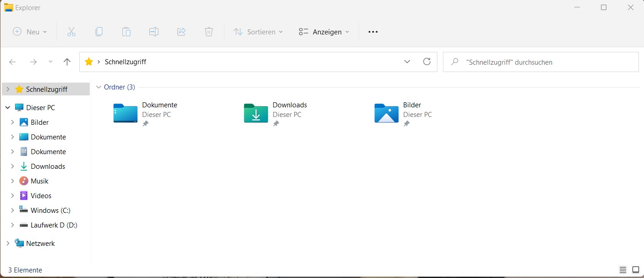Screen dimensions: 644x278
Task: Collapse the Ordner (3) group
Action: point(99,87)
